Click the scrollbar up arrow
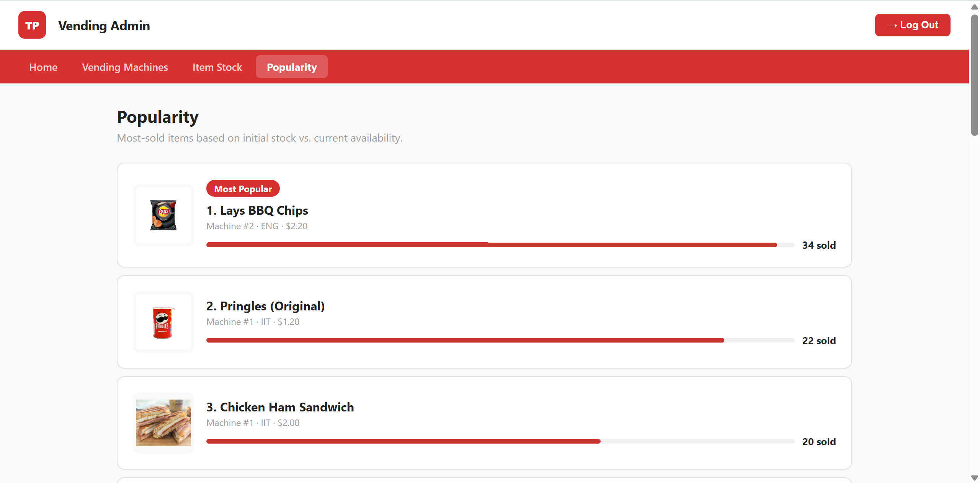The image size is (980, 483). pos(975,7)
